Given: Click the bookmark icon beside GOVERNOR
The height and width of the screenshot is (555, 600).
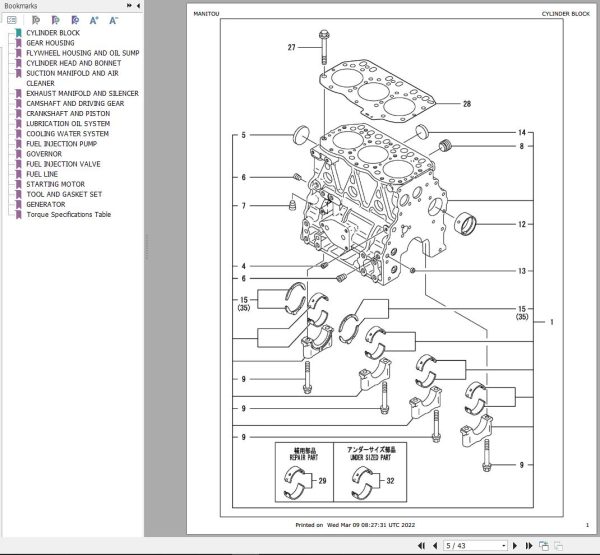Looking at the screenshot, I should 18,154.
